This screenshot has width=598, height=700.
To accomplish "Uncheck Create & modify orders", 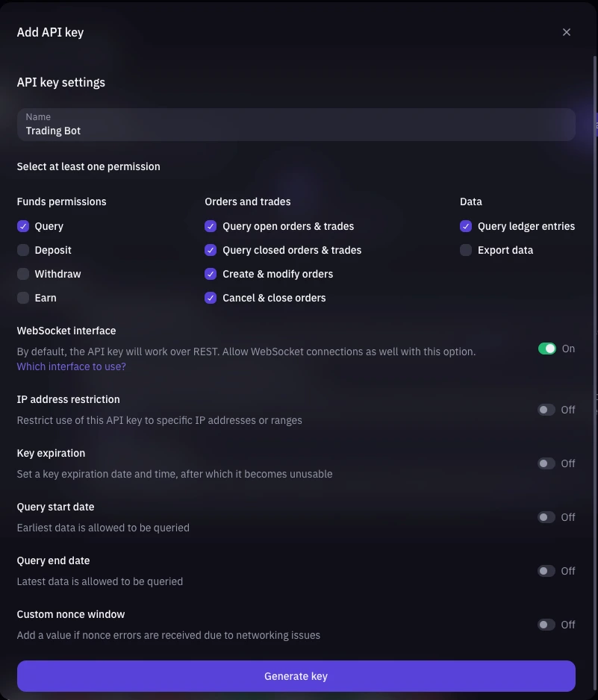I will click(x=211, y=274).
